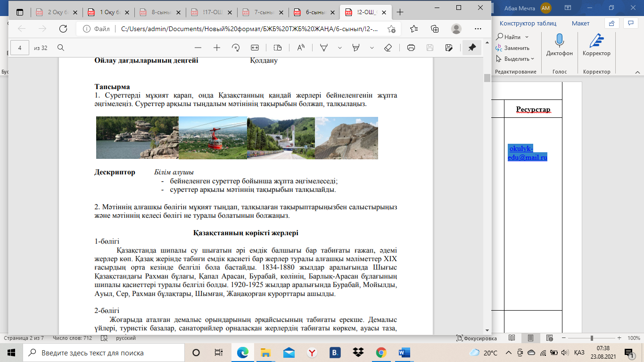Screen dimensions: 644x362
Task: Select the Eraser tool in PDF toolbar
Action: (388, 48)
